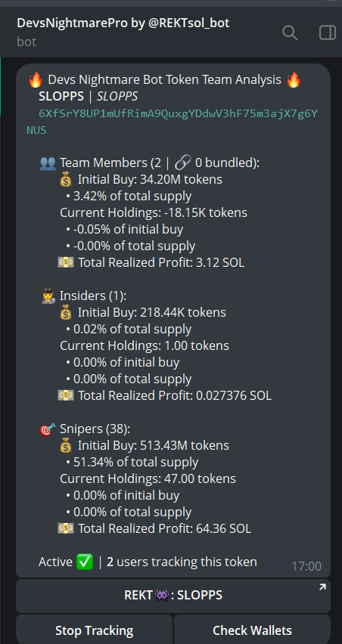The height and width of the screenshot is (644, 342).
Task: Click the fire emoji before Devs Nightmare
Action: (36, 79)
